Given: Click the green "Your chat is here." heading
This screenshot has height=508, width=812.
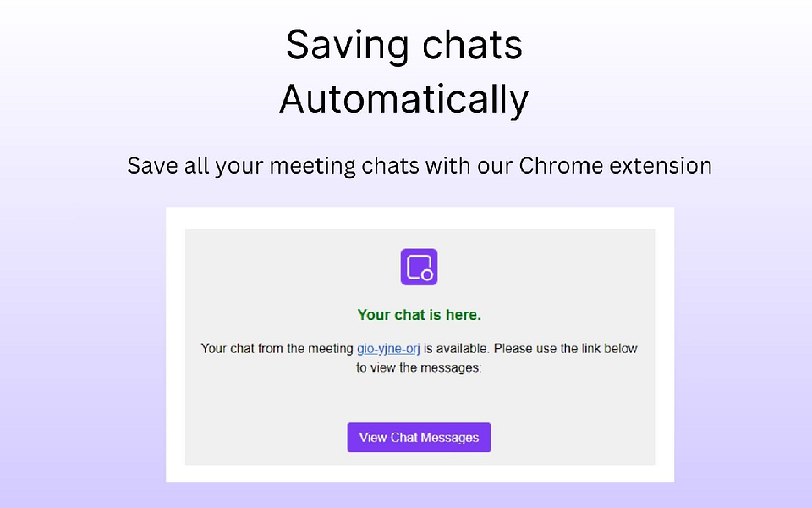Looking at the screenshot, I should 419,315.
